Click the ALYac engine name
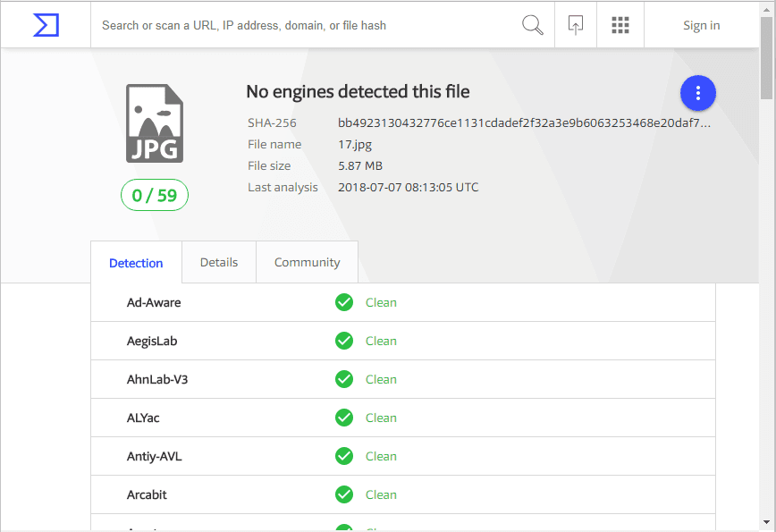This screenshot has height=532, width=776. [143, 418]
